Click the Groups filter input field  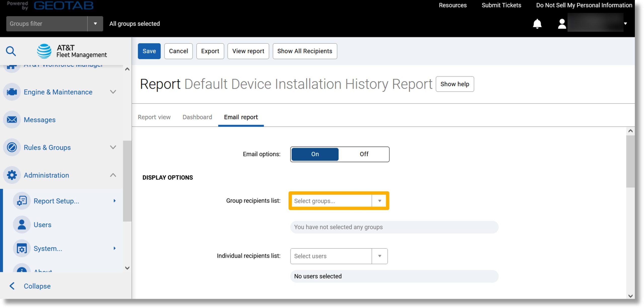[47, 24]
